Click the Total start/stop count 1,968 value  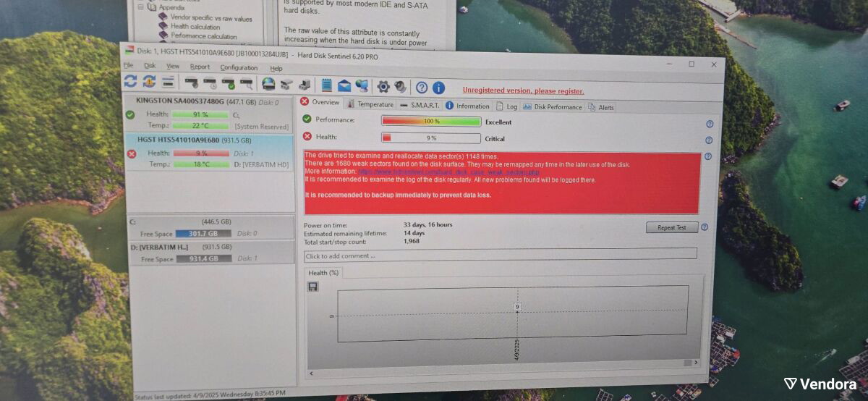click(x=411, y=241)
